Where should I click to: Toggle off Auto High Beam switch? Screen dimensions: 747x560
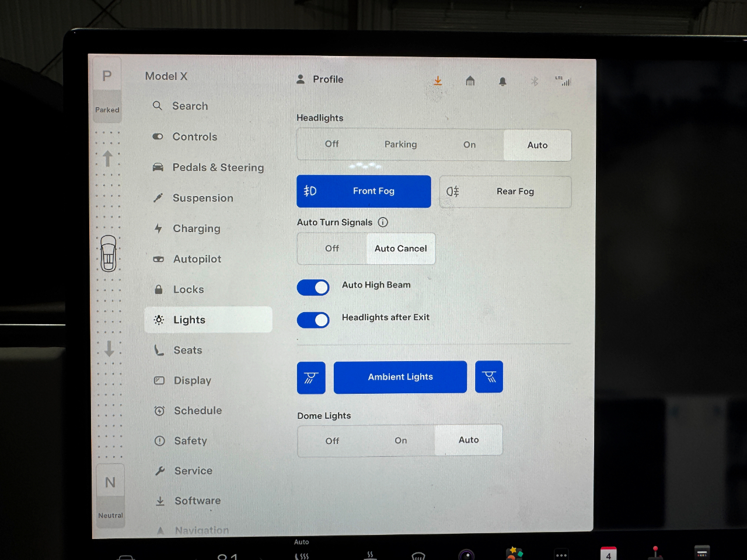pos(313,287)
